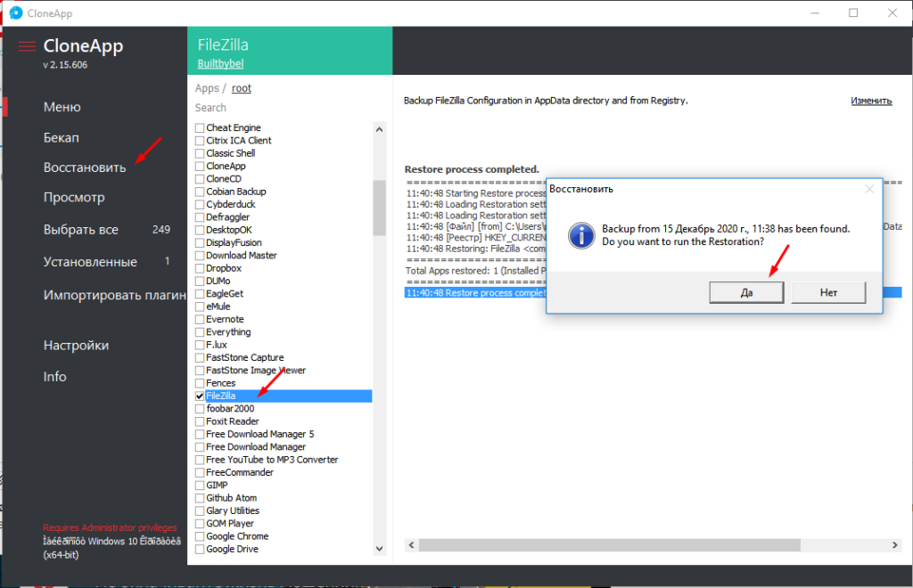This screenshot has width=913, height=588.
Task: Tick the Dropbox checkbox
Action: (200, 268)
